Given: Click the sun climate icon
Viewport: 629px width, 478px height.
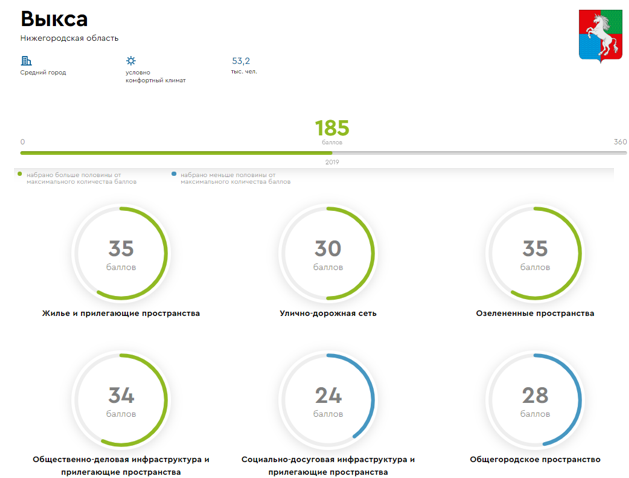Looking at the screenshot, I should click(x=131, y=61).
